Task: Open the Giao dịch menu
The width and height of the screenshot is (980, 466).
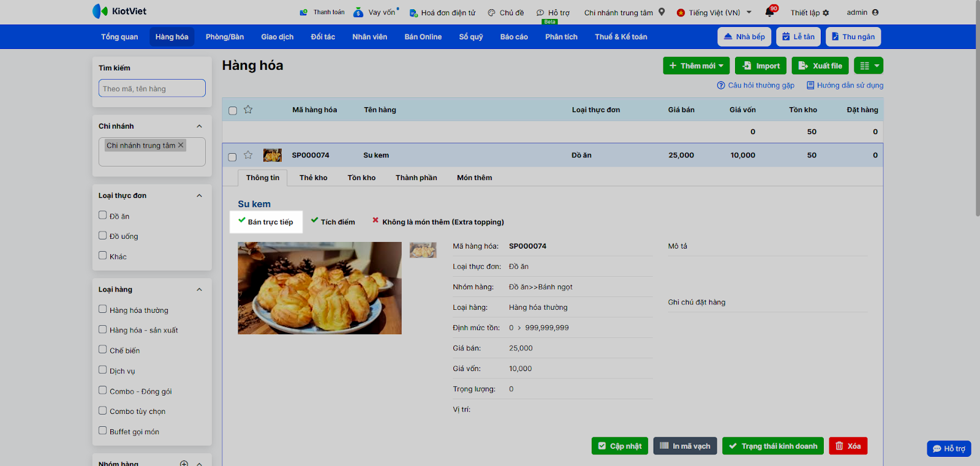Action: point(277,37)
